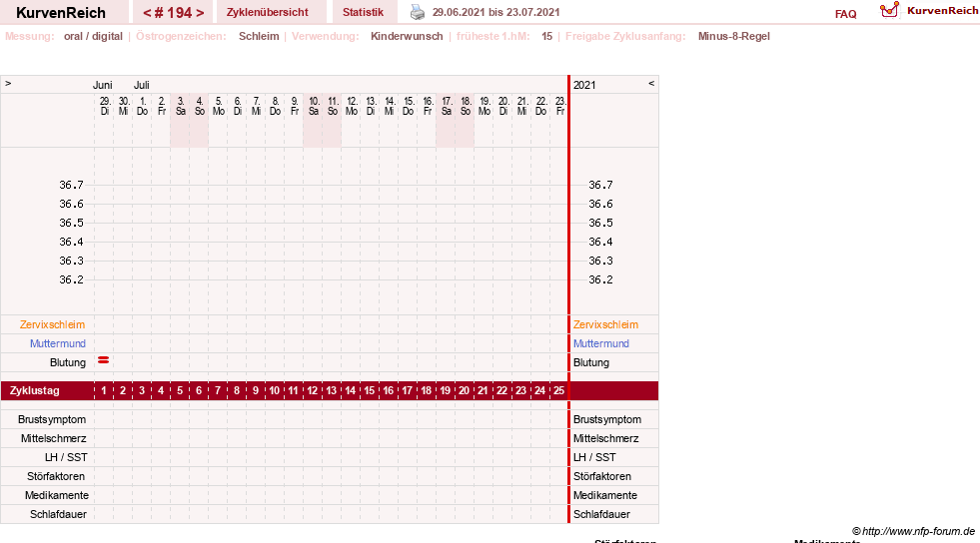Click the left Blutung label
The height and width of the screenshot is (543, 980).
point(68,362)
